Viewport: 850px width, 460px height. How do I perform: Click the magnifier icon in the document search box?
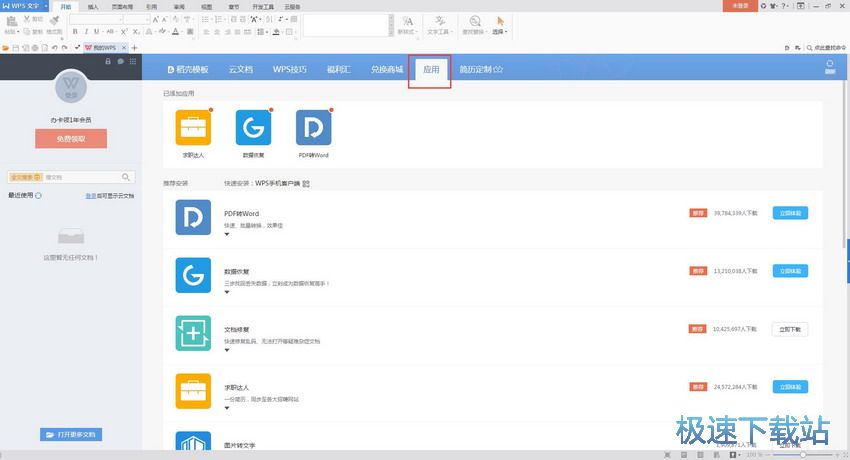126,177
